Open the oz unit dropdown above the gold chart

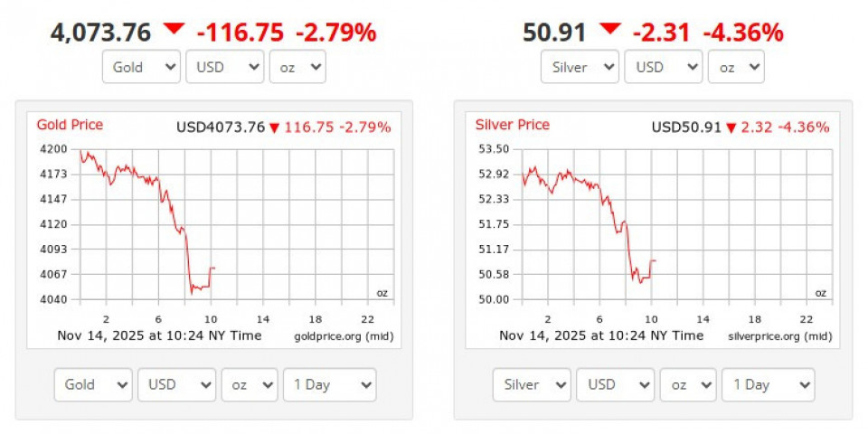[x=297, y=67]
